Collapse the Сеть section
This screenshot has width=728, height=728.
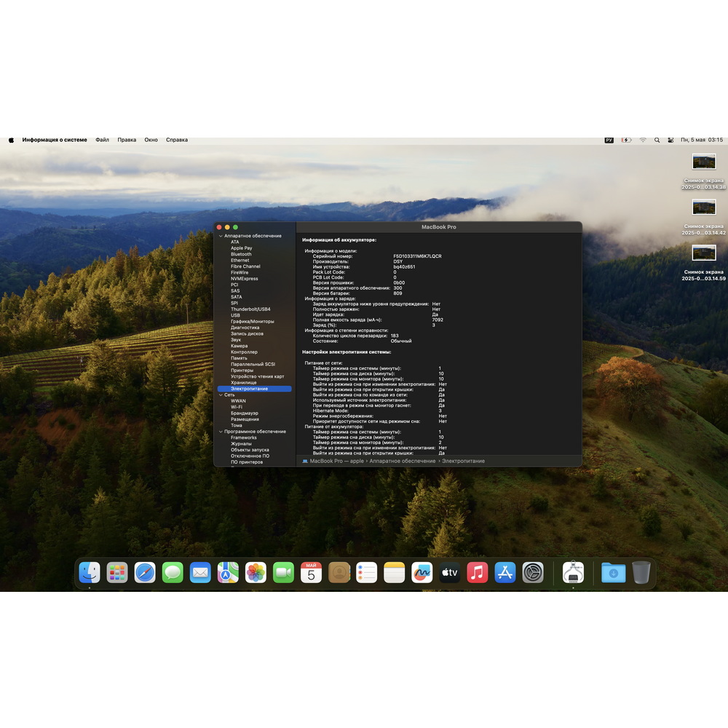[221, 395]
